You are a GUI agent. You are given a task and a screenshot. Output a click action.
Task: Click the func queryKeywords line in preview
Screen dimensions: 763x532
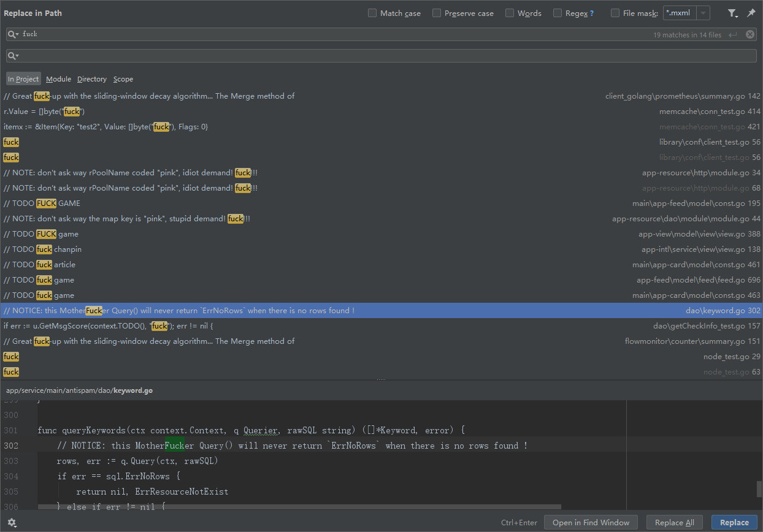(x=251, y=430)
